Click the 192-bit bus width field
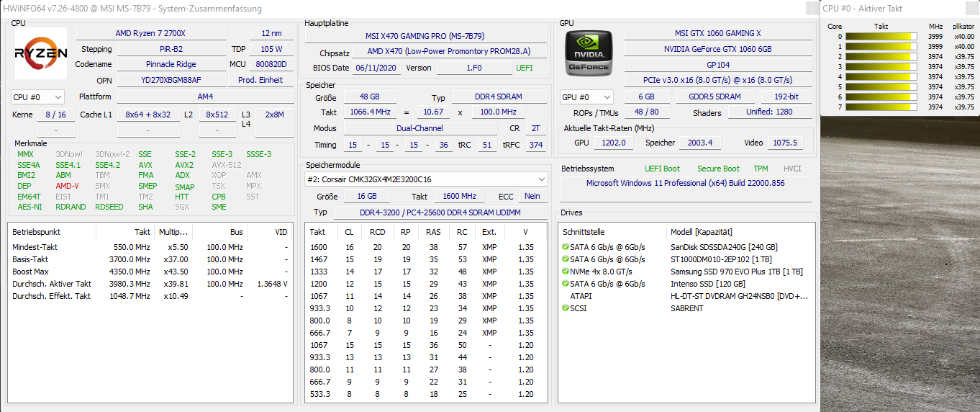980x412 pixels. click(786, 97)
